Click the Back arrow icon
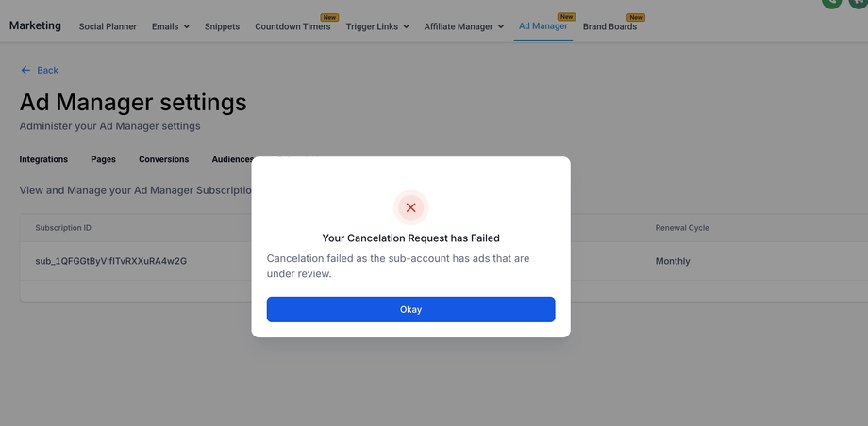868x426 pixels. tap(25, 70)
